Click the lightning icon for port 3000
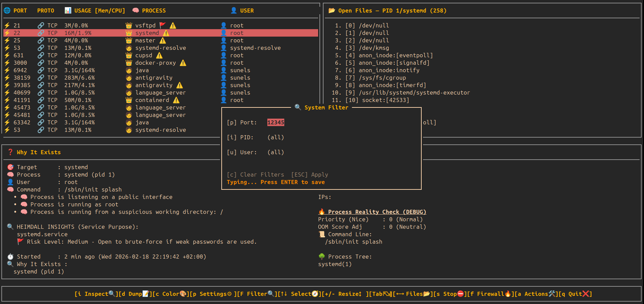This screenshot has width=644, height=304. tap(7, 63)
